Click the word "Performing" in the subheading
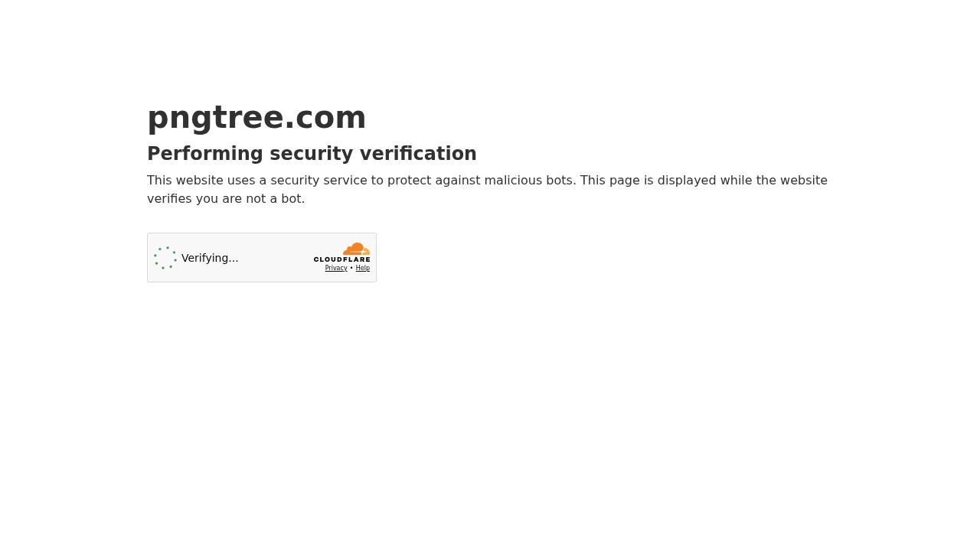 click(x=205, y=154)
